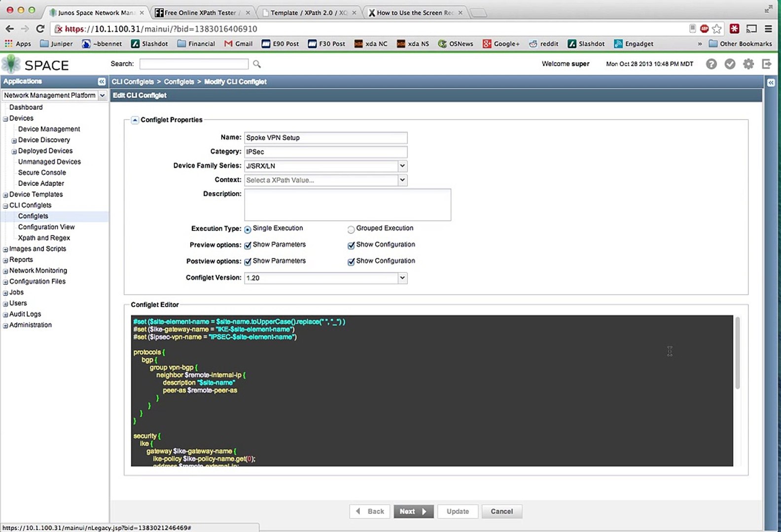Select Grouped Execution radio button

(x=351, y=229)
